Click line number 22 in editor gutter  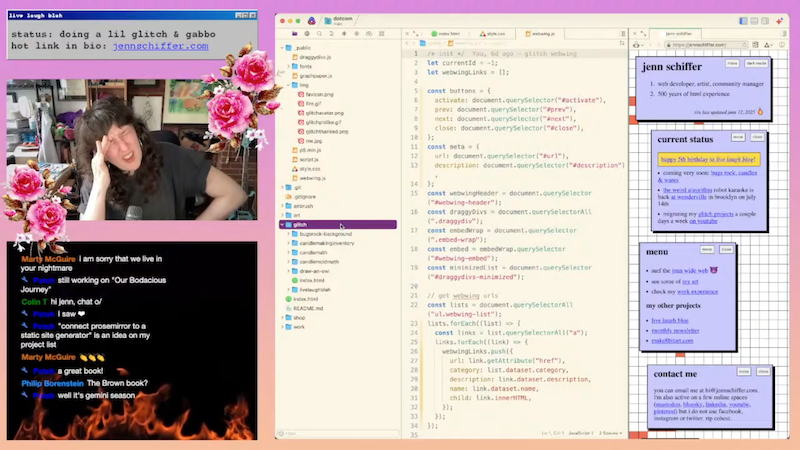coord(414,305)
